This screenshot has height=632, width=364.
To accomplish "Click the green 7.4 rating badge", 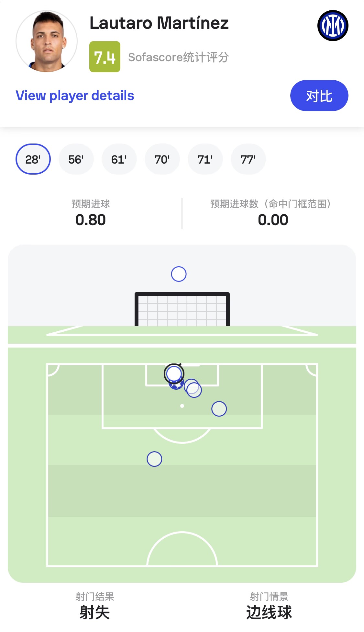I will (105, 57).
